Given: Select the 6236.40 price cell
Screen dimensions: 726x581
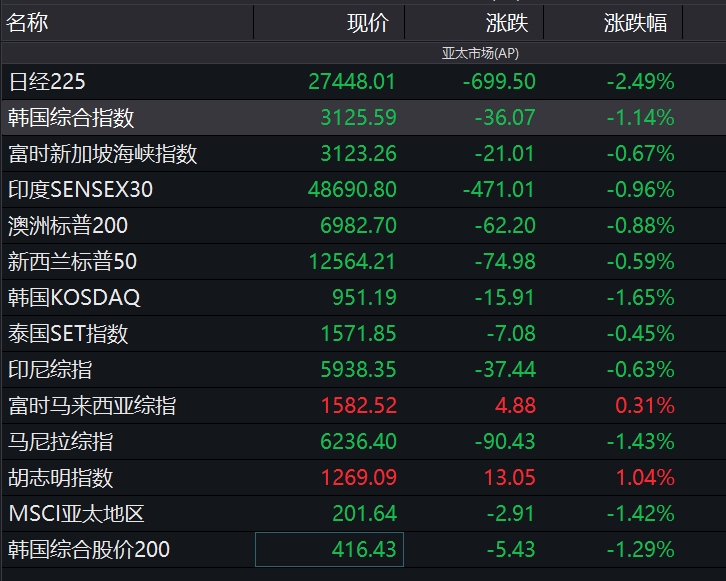Looking at the screenshot, I should point(358,442).
